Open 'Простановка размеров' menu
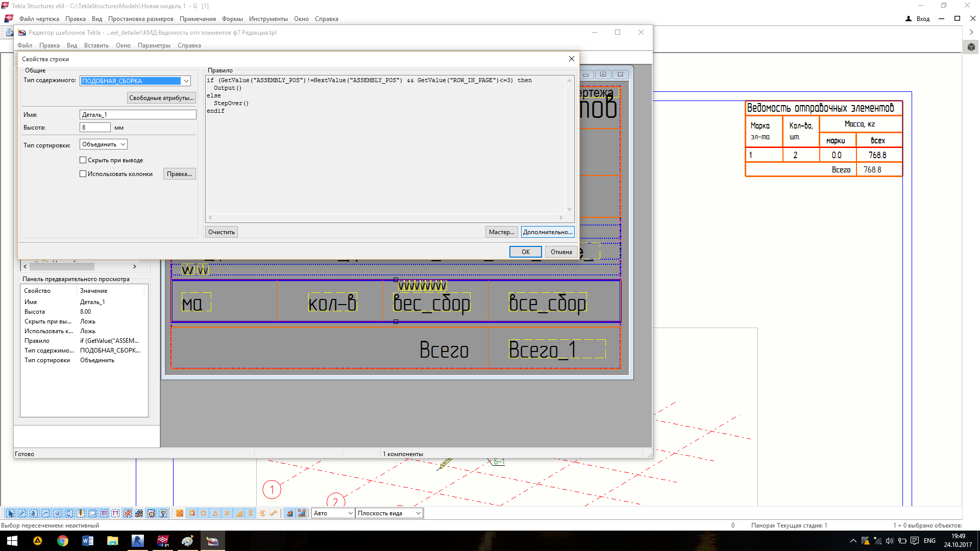This screenshot has height=551, width=980. 140,19
